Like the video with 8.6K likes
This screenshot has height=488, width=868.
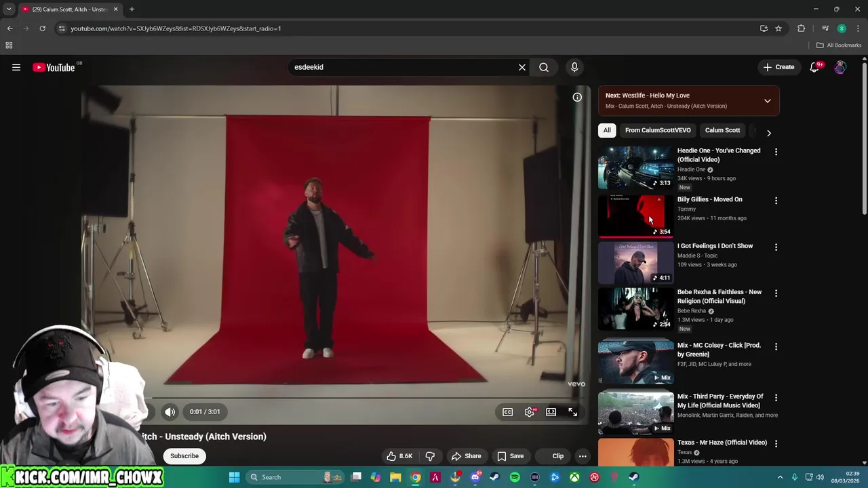[399, 456]
